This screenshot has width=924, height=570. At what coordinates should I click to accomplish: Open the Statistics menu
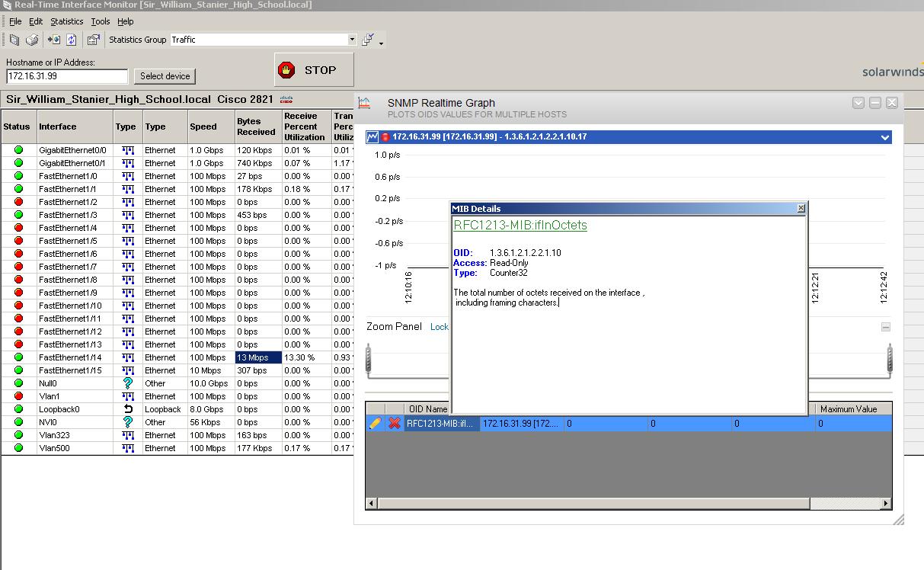click(67, 21)
